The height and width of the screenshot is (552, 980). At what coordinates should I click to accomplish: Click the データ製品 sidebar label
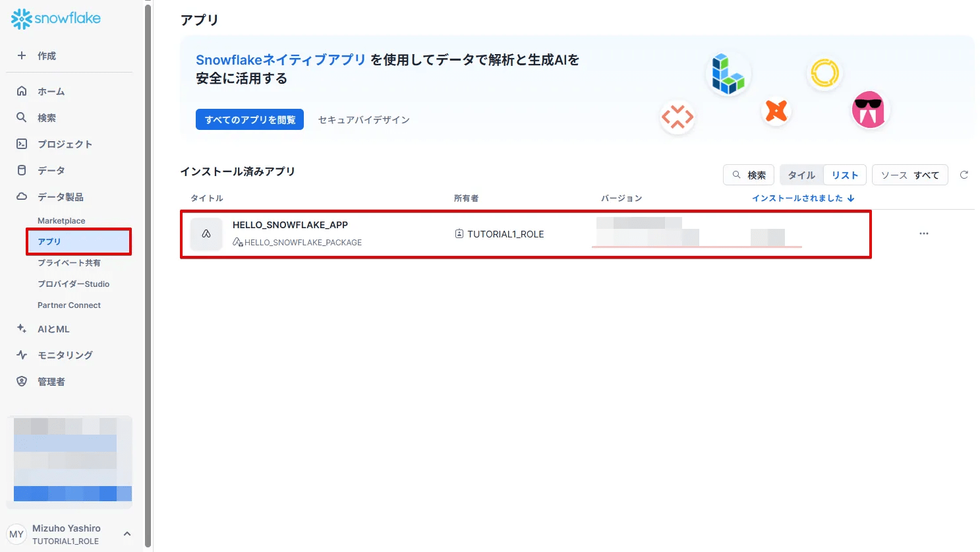point(61,197)
